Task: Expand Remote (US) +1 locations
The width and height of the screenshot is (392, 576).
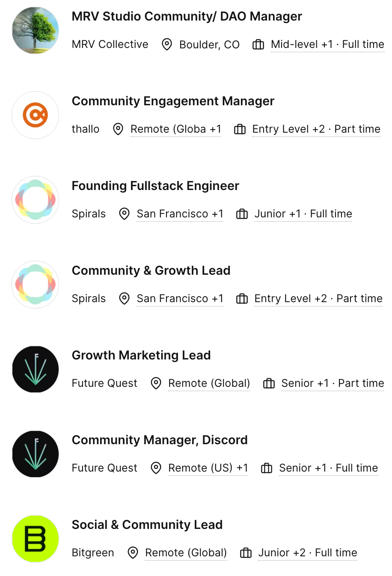Action: point(208,468)
